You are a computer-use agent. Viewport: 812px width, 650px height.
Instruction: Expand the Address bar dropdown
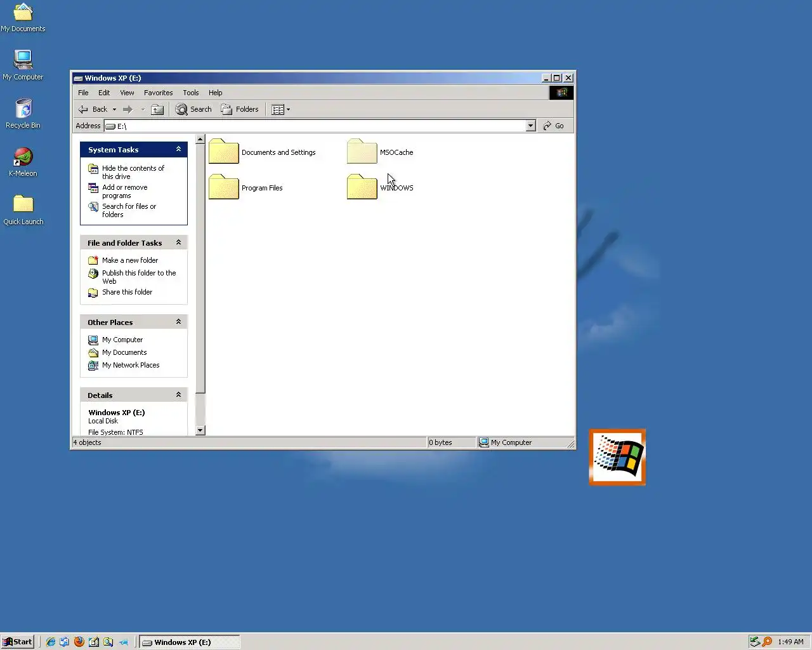(x=530, y=126)
